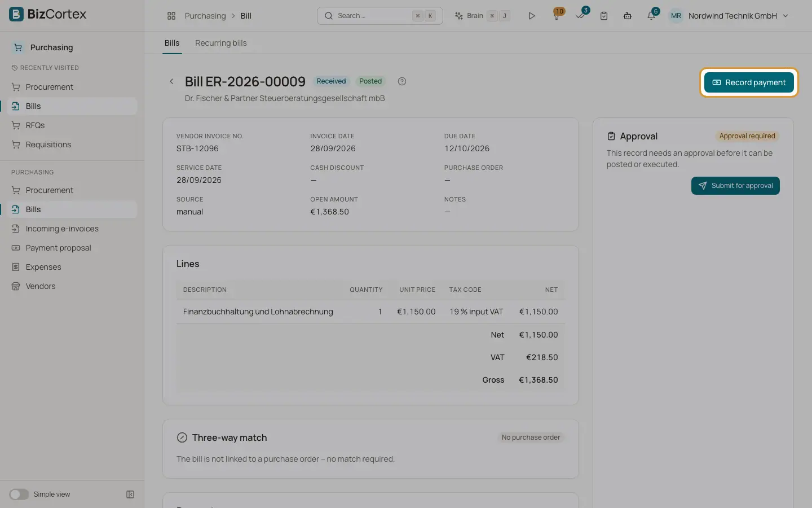Open the Brain assistant button
812x508 pixels.
[x=482, y=16]
